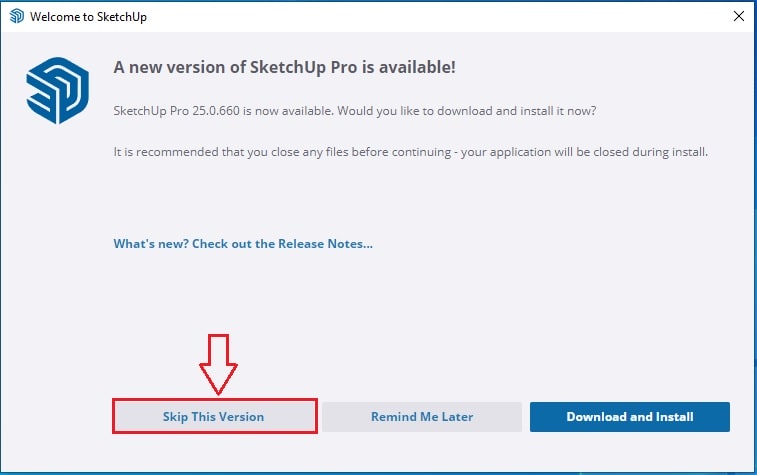Click the word "Install" on the blue button
This screenshot has height=475, width=757.
pyautogui.click(x=675, y=417)
